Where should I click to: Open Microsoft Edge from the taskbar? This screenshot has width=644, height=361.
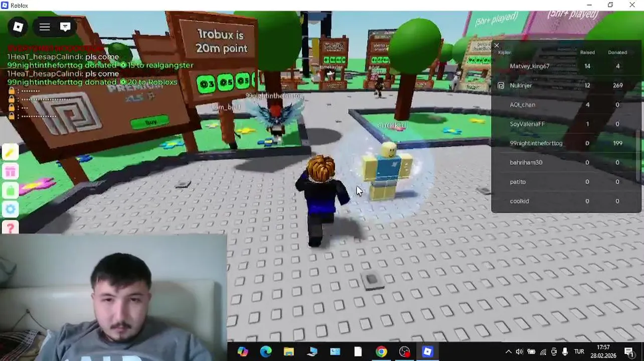(266, 352)
